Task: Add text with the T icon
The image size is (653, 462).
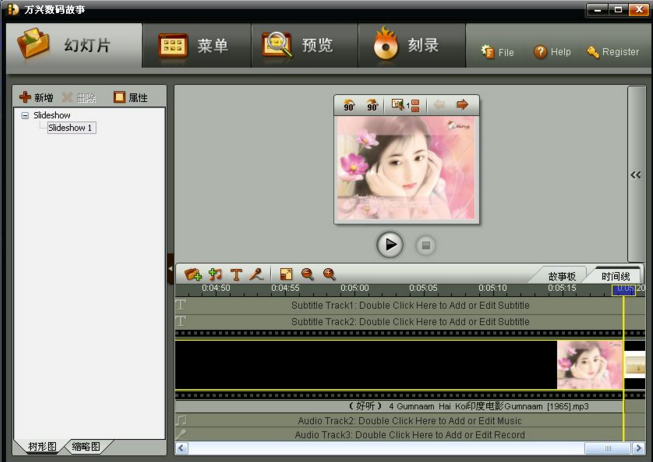Action: [x=236, y=275]
